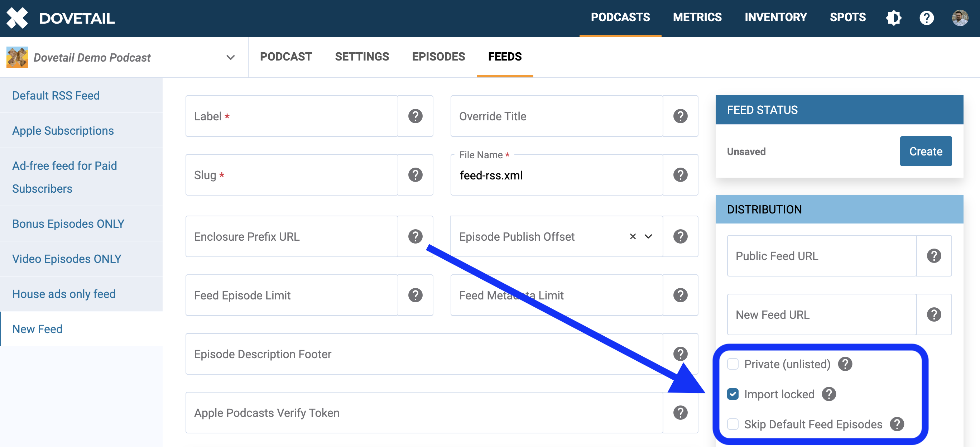Image resolution: width=980 pixels, height=447 pixels.
Task: Show help for the Slug field
Action: (x=415, y=175)
